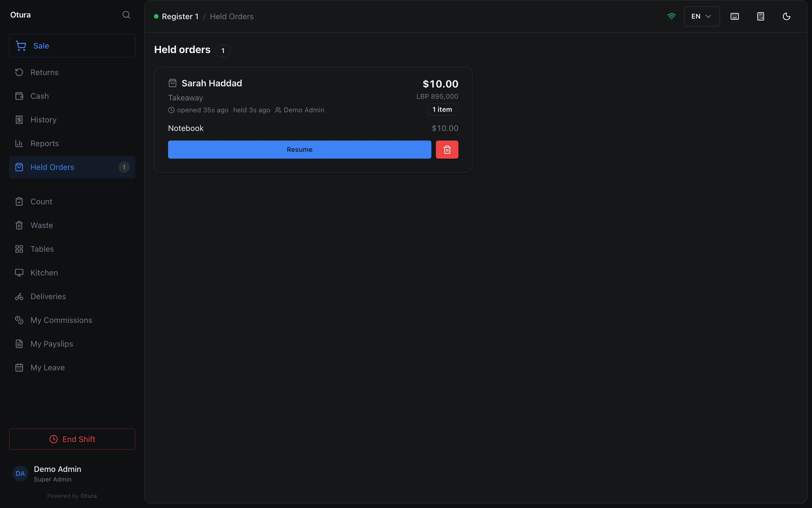The width and height of the screenshot is (812, 508).
Task: Open My Payslips
Action: tap(72, 344)
